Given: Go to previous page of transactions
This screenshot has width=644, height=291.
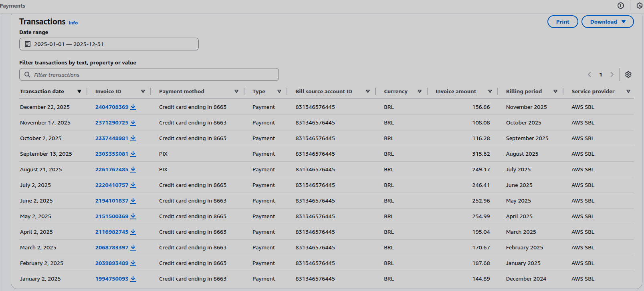Looking at the screenshot, I should point(589,74).
